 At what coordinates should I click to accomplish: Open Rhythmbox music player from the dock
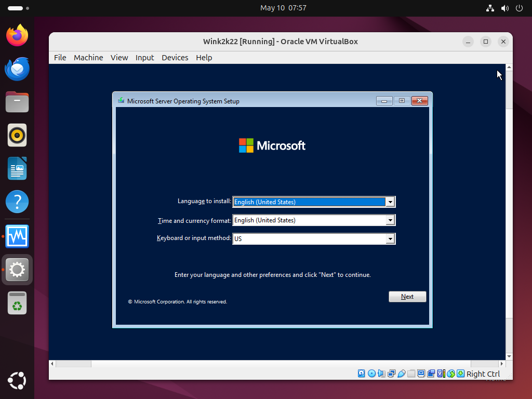click(17, 135)
